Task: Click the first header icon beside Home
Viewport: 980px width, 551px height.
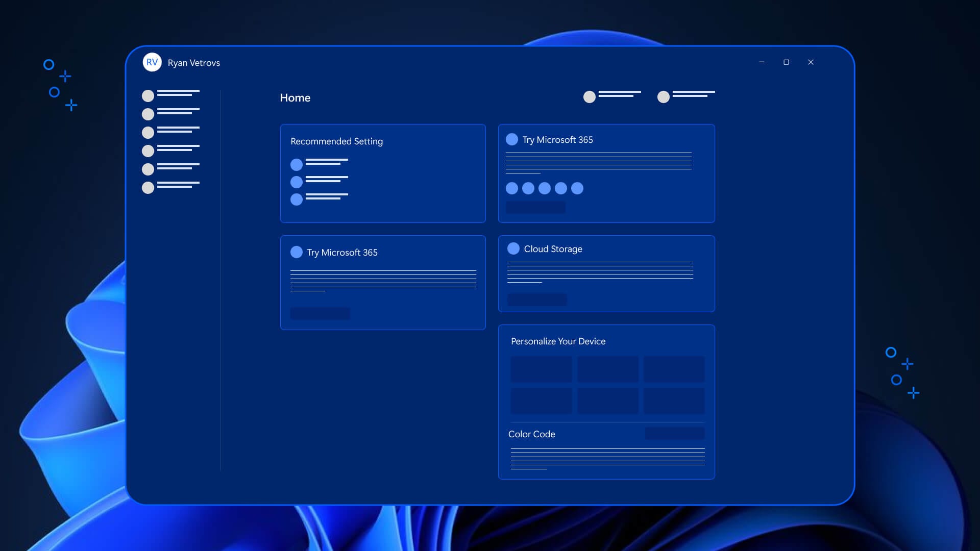Action: click(590, 97)
